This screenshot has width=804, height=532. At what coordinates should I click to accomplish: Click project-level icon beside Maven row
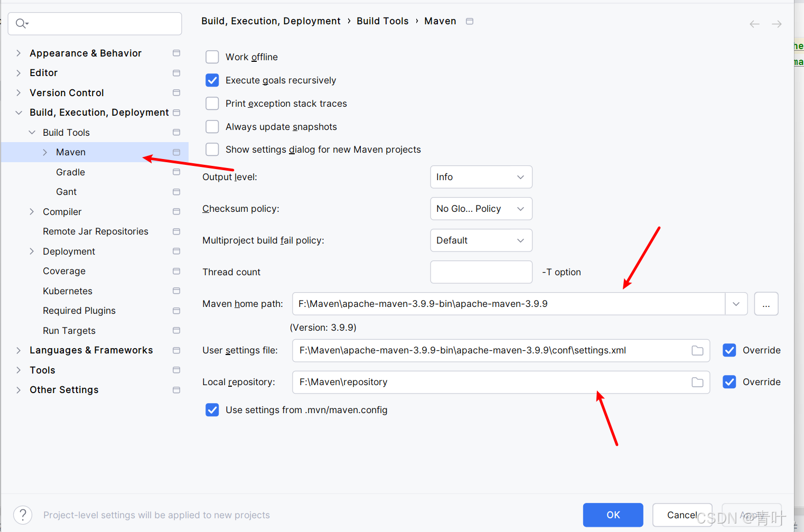coord(176,152)
